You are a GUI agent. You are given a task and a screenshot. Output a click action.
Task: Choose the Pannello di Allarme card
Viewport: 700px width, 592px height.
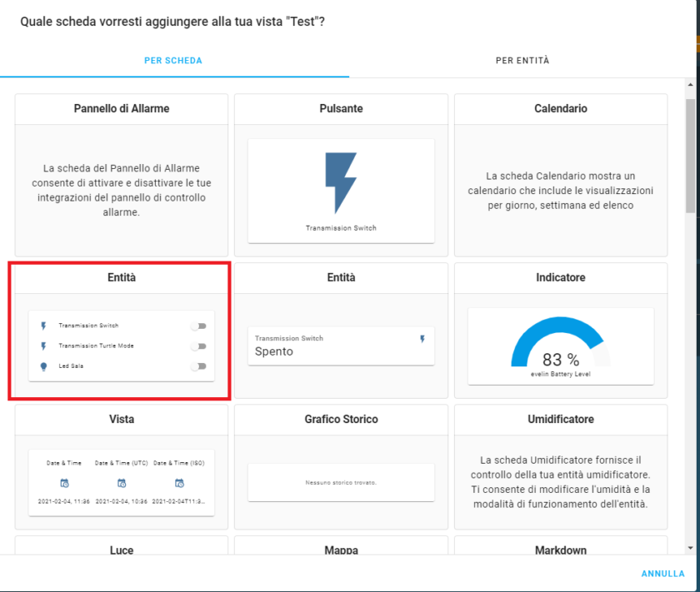point(122,175)
